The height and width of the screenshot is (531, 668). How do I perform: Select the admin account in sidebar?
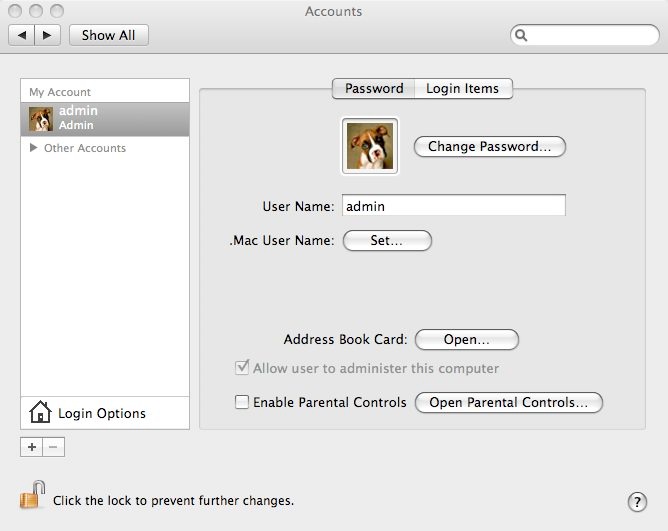(x=105, y=119)
